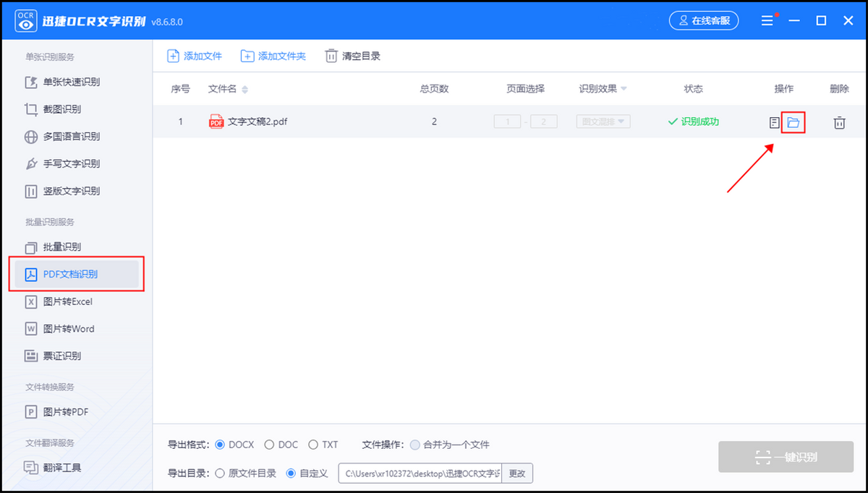Click file name 文字文稿2.pdf
Screen dimensions: 868x493
(258, 121)
